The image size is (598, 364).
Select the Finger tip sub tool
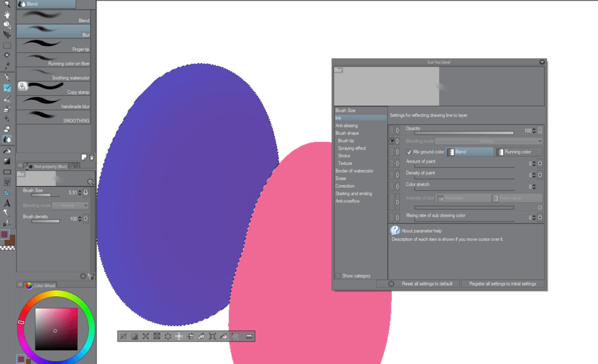click(x=54, y=45)
